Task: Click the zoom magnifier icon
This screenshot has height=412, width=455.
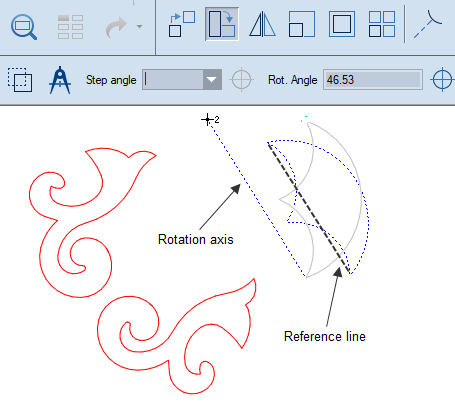Action: click(x=24, y=27)
